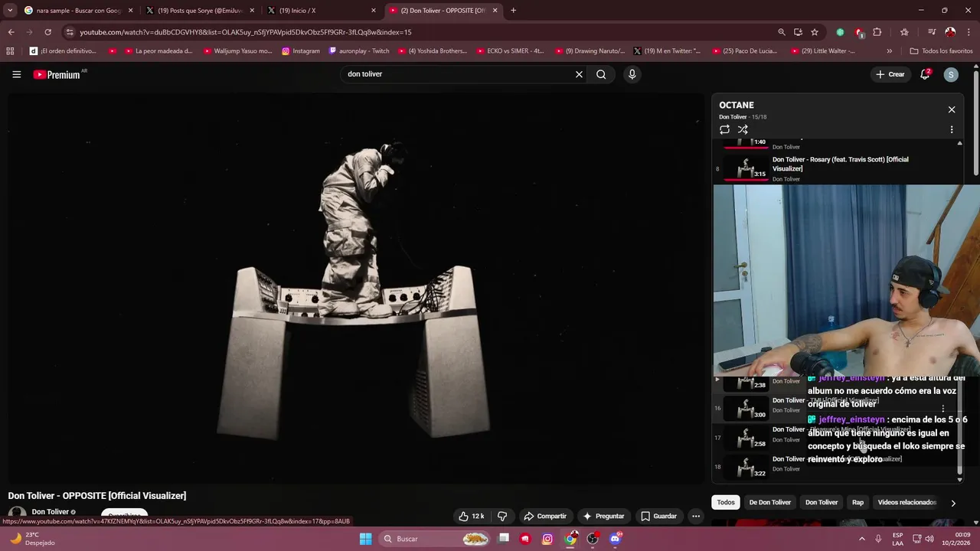Open Windows Start menu
Screen dimensions: 980x551
tap(365, 539)
